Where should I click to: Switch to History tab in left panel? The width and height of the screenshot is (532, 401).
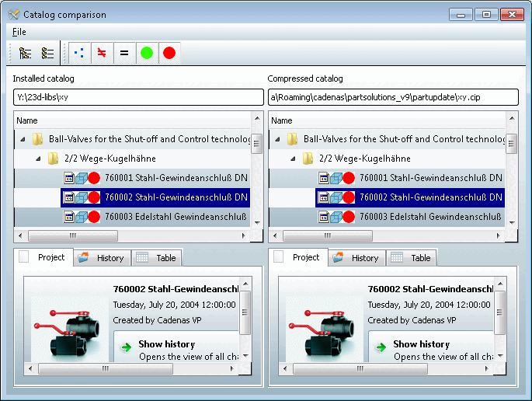point(102,258)
